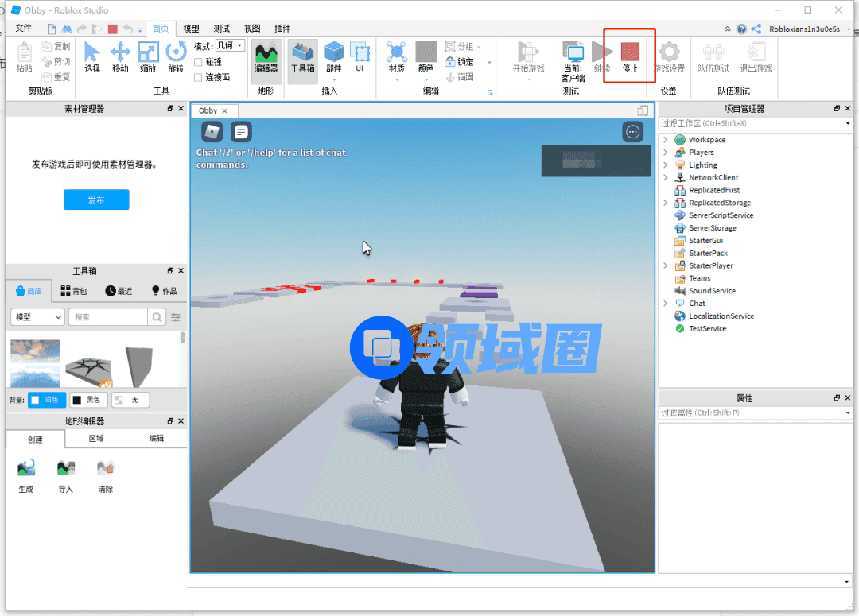This screenshot has height=616, width=859.
Task: Click the toolbox 搜索 search field
Action: pos(108,317)
